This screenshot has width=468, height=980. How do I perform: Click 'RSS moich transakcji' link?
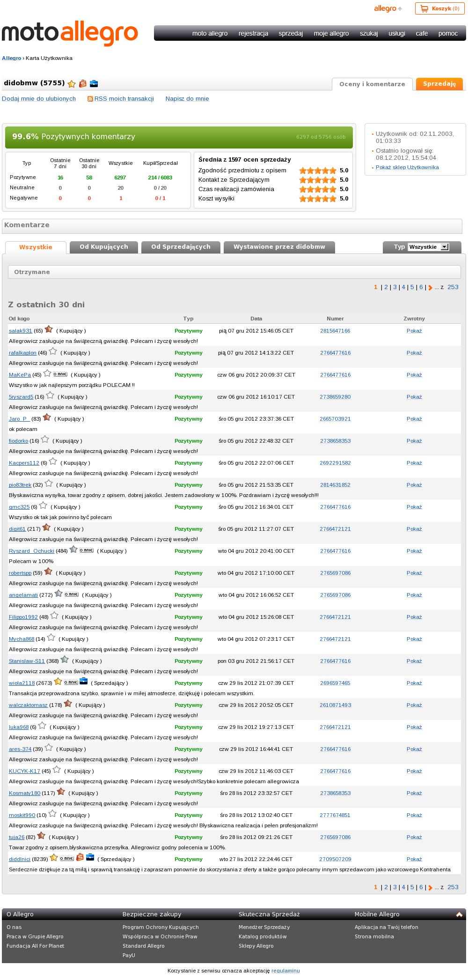124,99
